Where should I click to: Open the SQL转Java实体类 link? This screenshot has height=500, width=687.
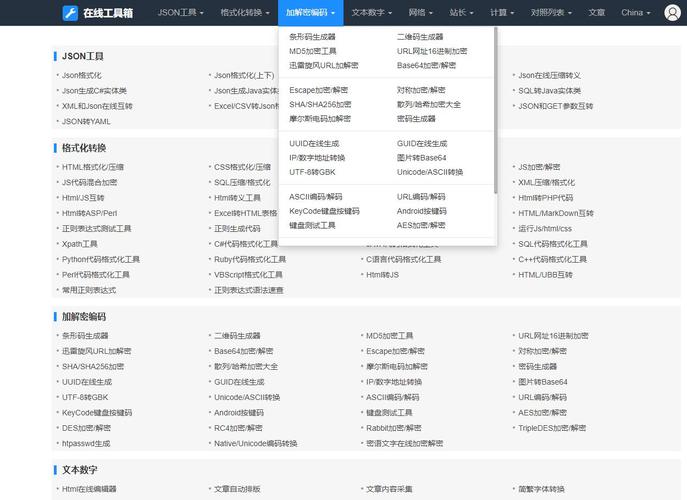[549, 91]
